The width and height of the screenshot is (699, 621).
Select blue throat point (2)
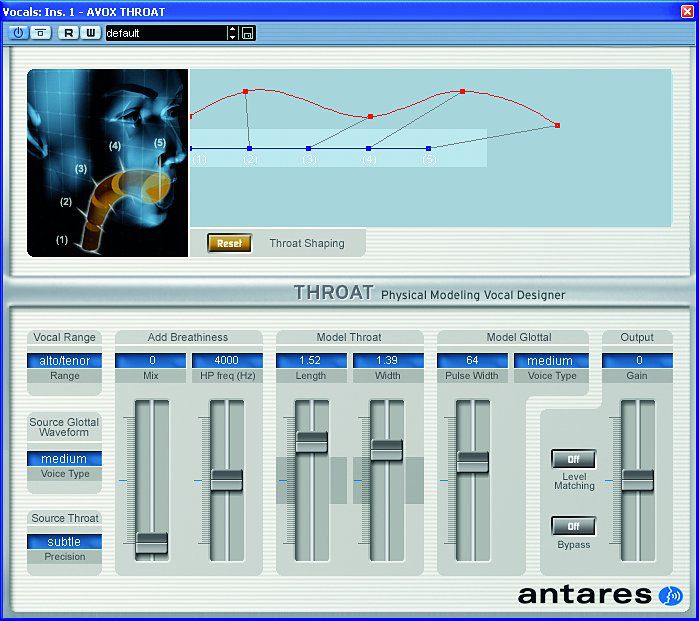[249, 148]
